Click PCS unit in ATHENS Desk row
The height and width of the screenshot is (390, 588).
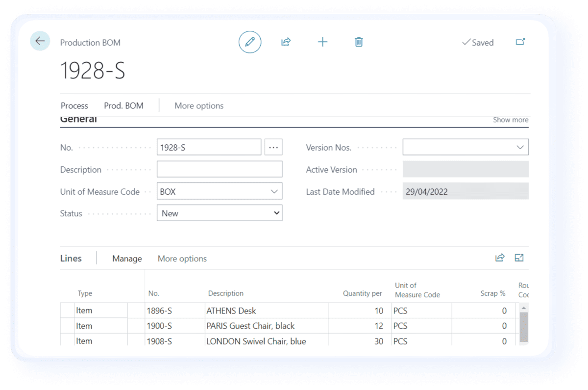[421, 311]
